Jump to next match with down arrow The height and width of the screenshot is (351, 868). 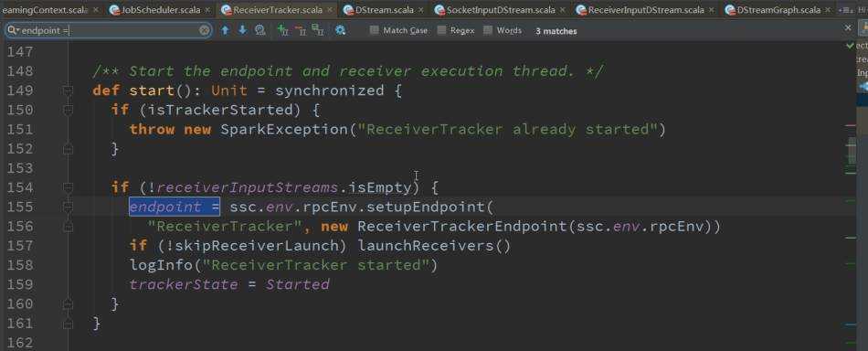(x=242, y=30)
